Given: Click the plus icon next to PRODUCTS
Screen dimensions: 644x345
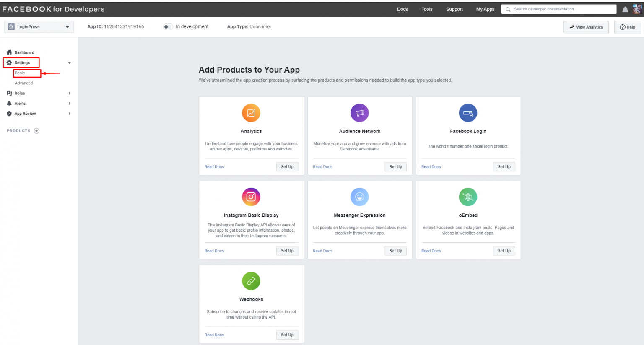Looking at the screenshot, I should coord(36,130).
